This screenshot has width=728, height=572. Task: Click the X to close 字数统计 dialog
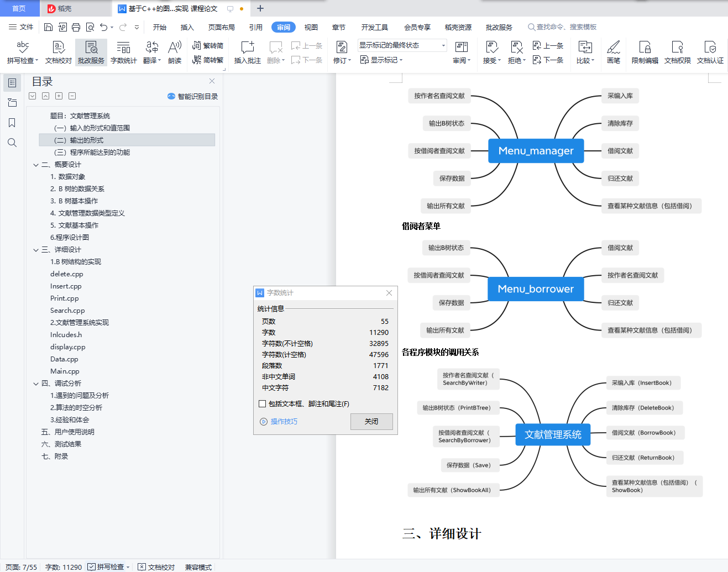389,293
